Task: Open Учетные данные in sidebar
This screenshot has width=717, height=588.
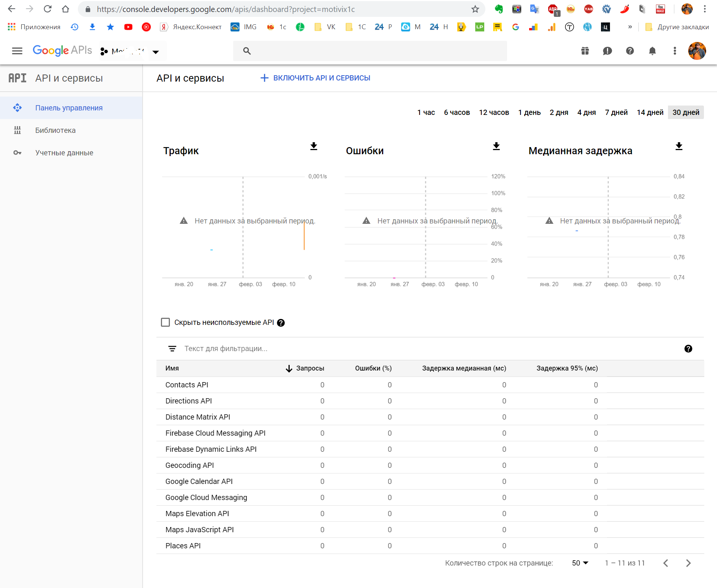Action: click(x=71, y=153)
